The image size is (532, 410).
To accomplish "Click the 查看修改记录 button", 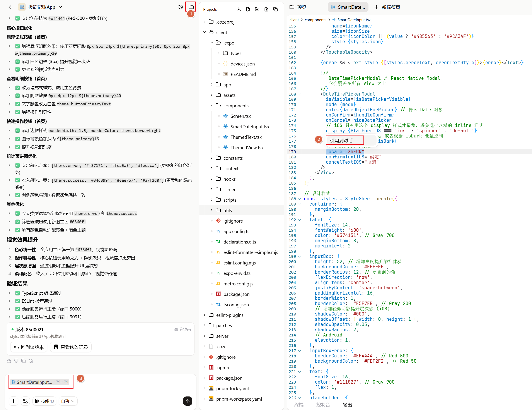I will tap(71, 347).
